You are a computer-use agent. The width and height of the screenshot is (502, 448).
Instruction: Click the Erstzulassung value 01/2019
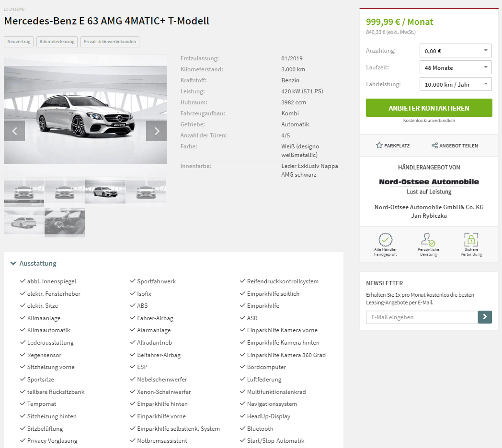(x=292, y=58)
